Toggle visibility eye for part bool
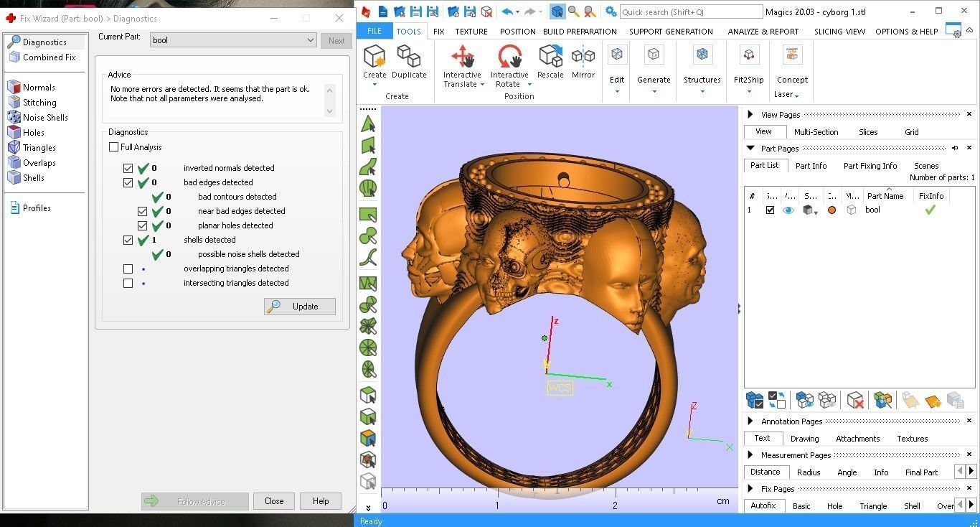The width and height of the screenshot is (980, 527). 788,210
